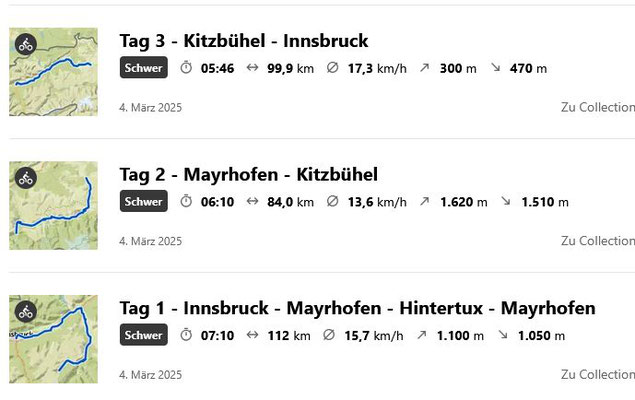Click the distance arrows icon for Tag 2

click(x=252, y=201)
